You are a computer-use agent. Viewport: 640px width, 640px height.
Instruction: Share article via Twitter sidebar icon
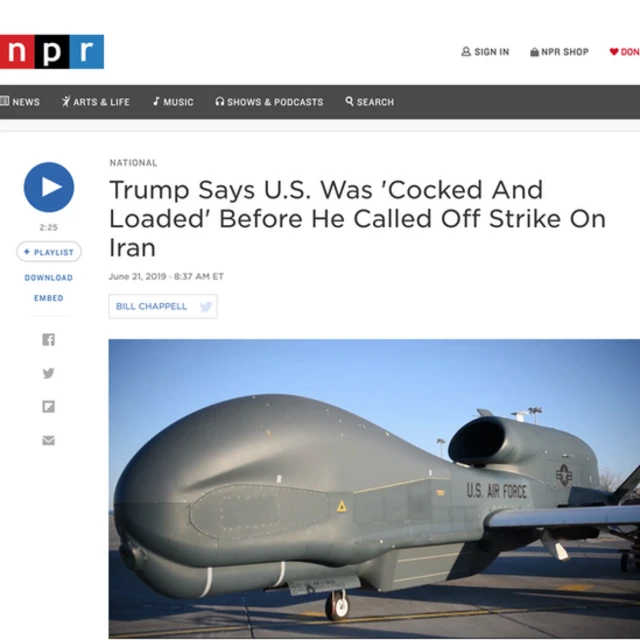(49, 373)
